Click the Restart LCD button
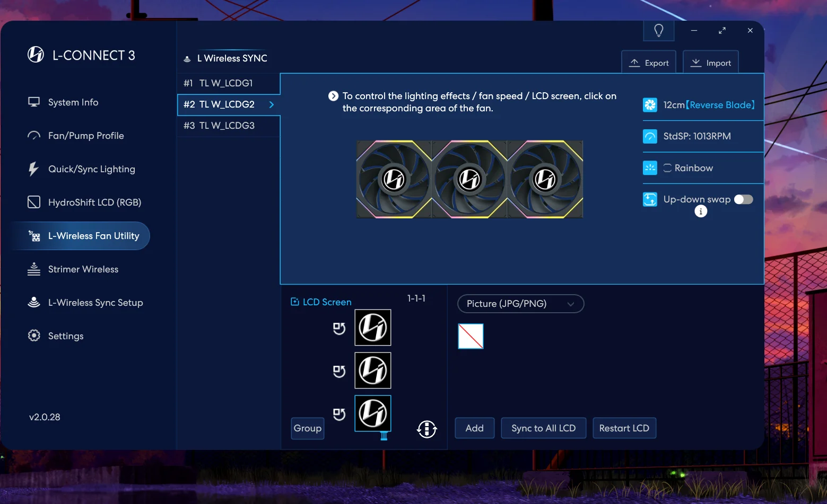 [624, 428]
